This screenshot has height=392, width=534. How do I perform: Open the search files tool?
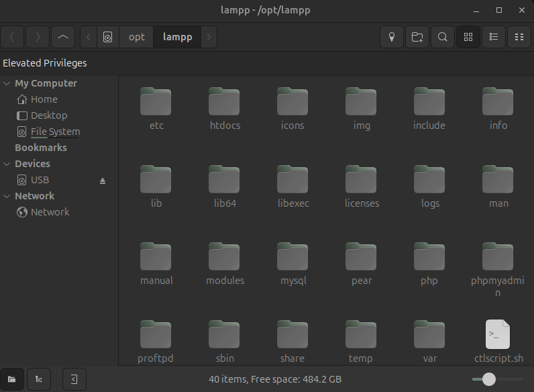442,37
